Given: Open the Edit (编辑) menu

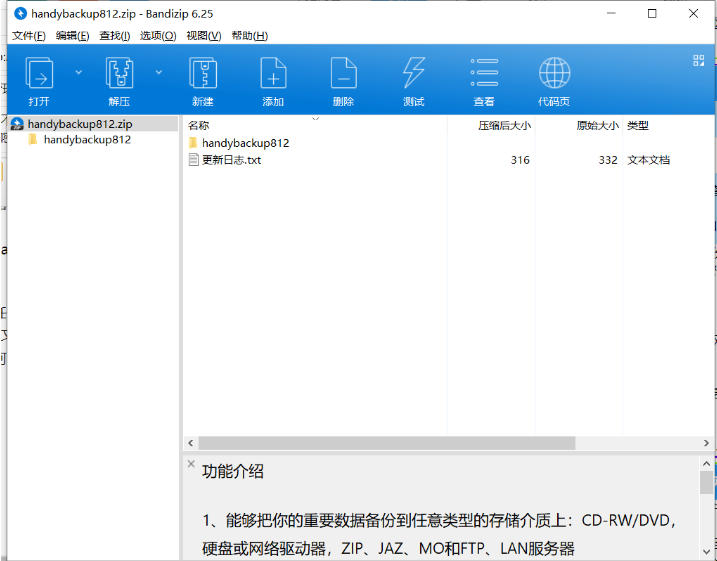Looking at the screenshot, I should coord(72,36).
